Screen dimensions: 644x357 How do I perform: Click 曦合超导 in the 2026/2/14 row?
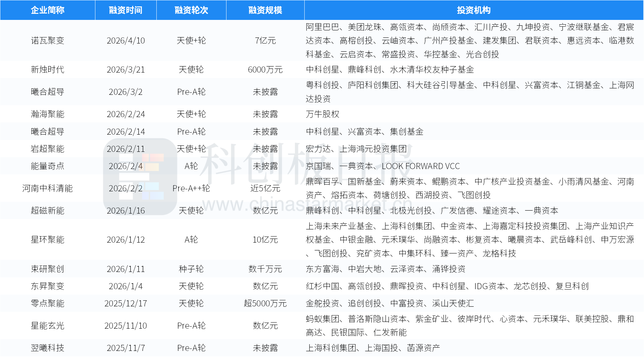pos(48,132)
